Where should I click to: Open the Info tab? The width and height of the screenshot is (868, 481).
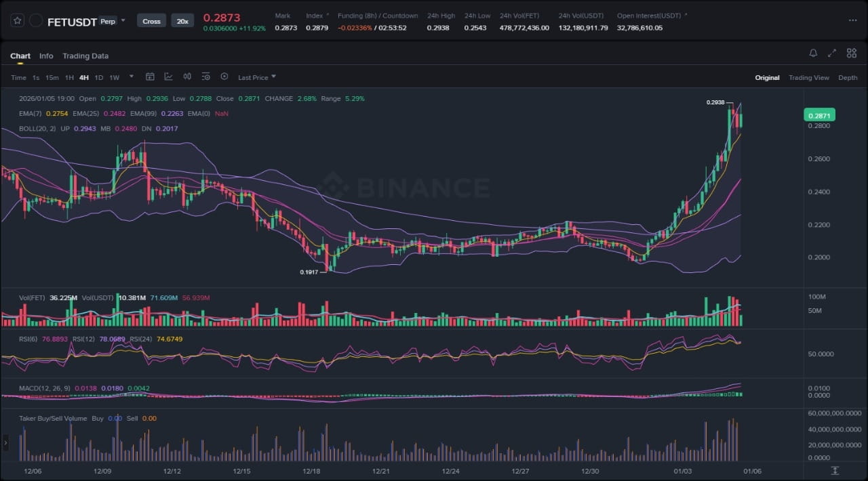tap(46, 56)
